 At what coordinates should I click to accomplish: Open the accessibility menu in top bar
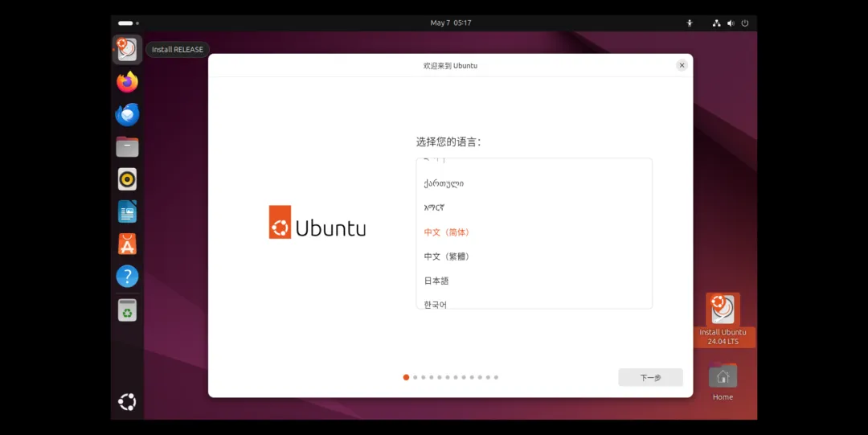(x=690, y=23)
